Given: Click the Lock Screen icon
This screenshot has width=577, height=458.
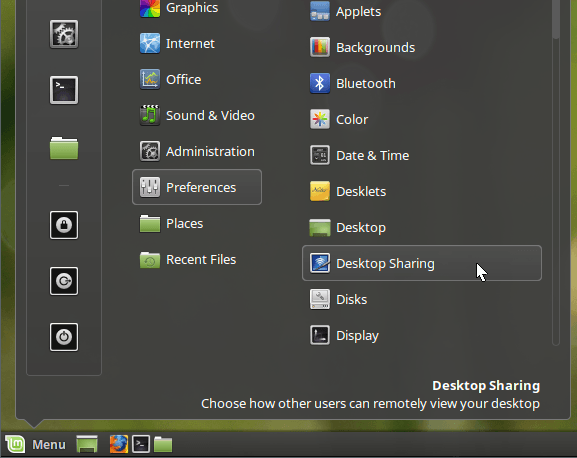Looking at the screenshot, I should (64, 225).
